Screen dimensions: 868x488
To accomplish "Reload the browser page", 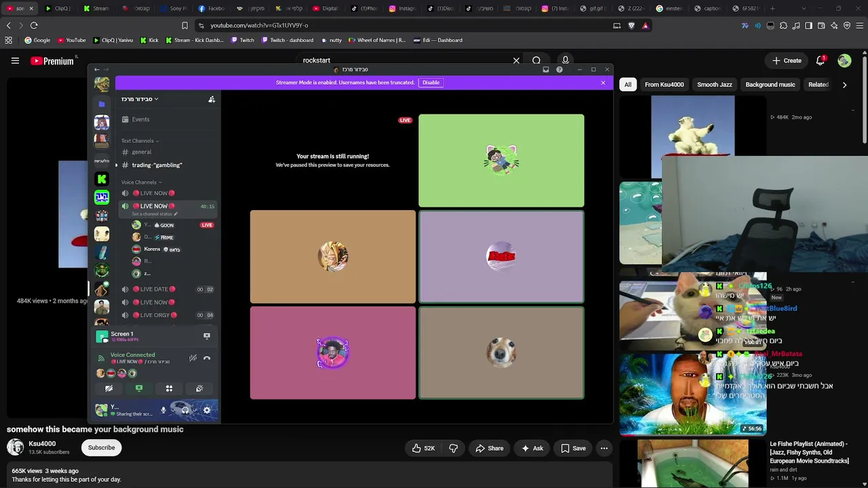I will (34, 25).
